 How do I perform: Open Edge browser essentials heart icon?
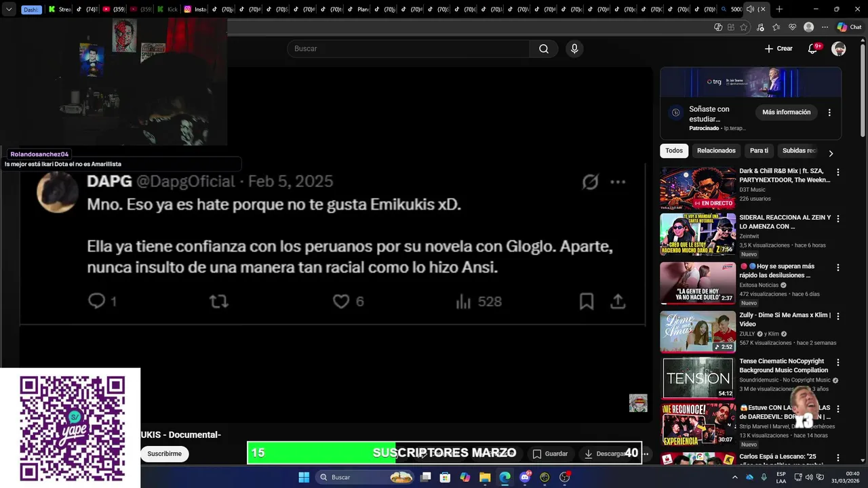(x=792, y=27)
